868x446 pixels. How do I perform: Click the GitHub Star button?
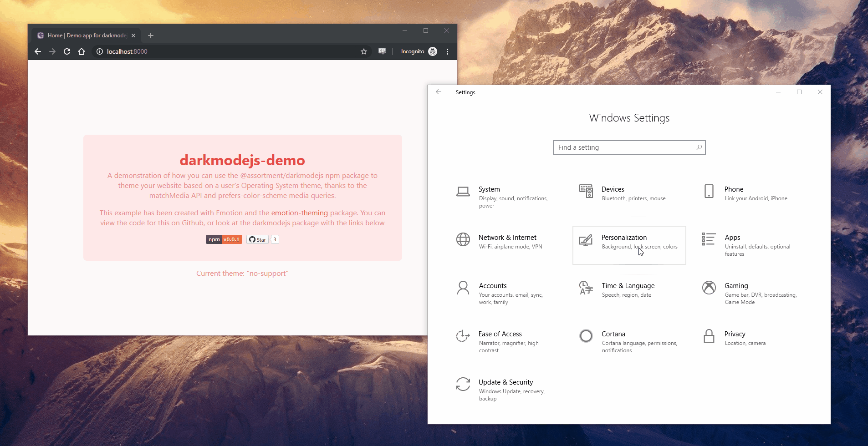pos(257,239)
